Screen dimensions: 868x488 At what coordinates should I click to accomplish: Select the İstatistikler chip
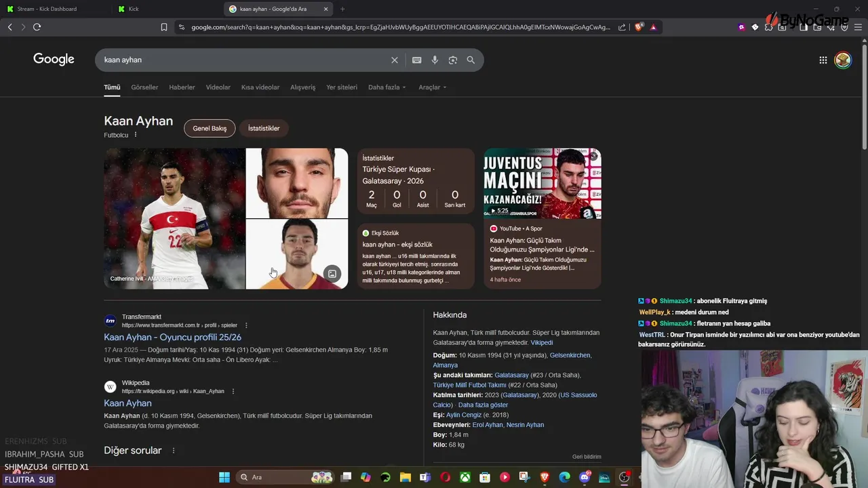click(x=264, y=128)
